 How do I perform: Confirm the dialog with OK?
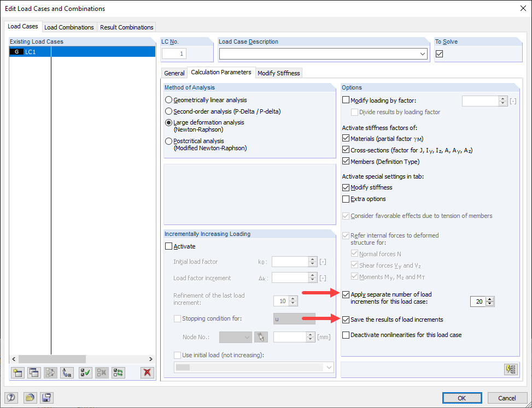point(462,398)
